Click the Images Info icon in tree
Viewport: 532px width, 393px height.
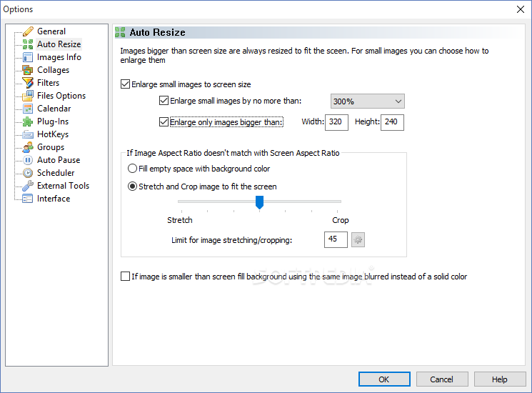click(x=28, y=57)
